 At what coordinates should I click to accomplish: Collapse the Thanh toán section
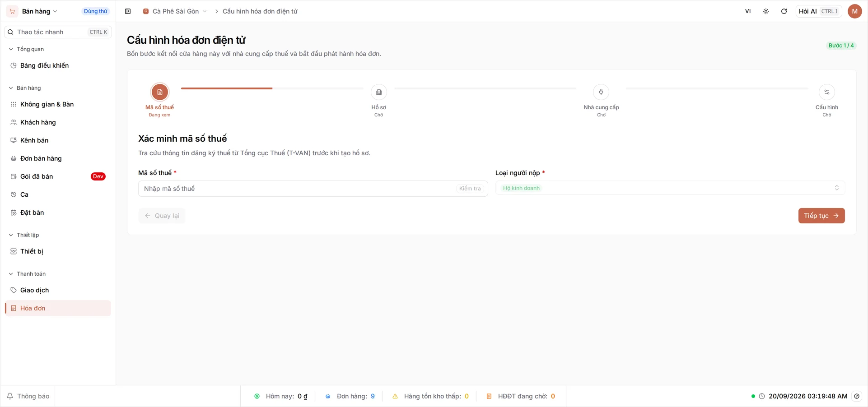coord(27,274)
